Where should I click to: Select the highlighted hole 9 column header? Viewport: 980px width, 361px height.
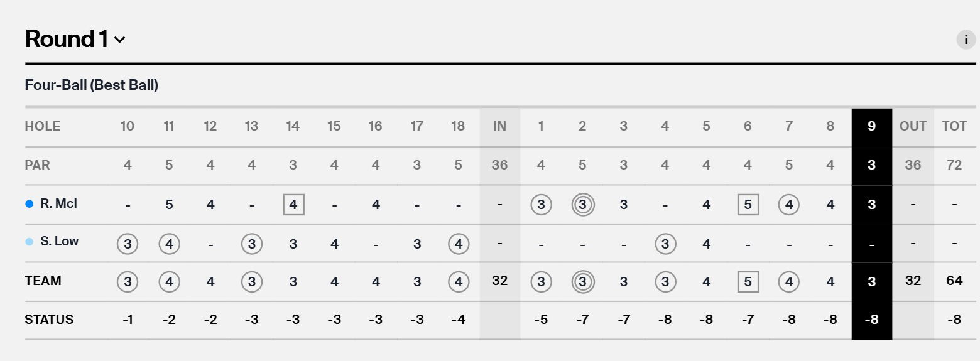click(871, 126)
